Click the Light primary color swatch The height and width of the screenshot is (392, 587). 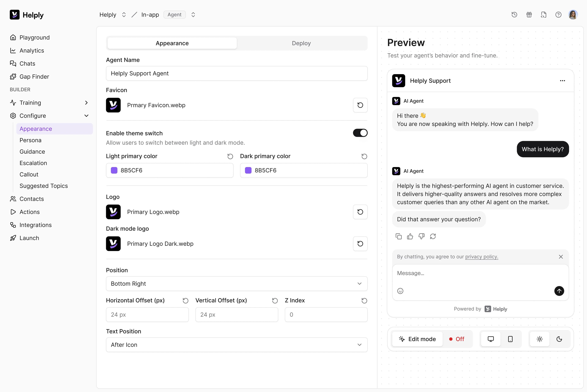click(114, 170)
